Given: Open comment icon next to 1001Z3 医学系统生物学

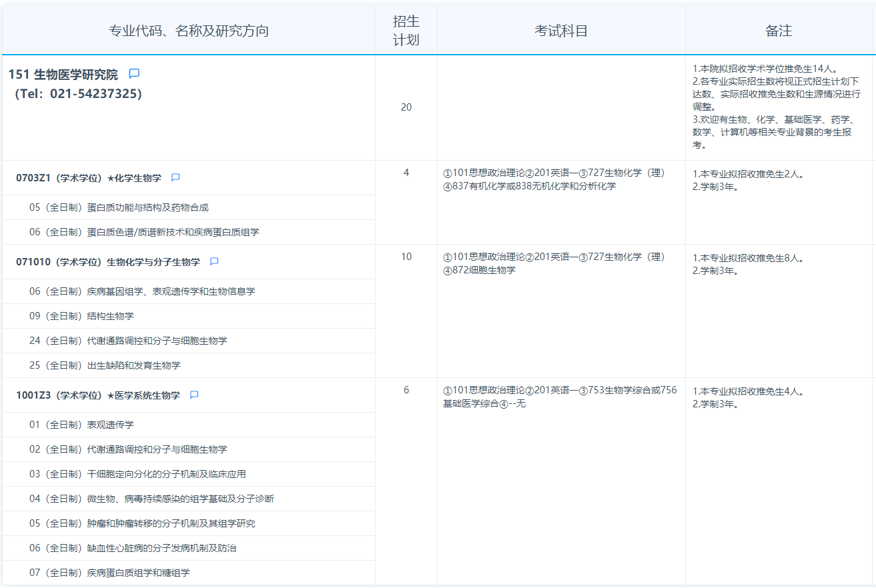Looking at the screenshot, I should pos(194,395).
